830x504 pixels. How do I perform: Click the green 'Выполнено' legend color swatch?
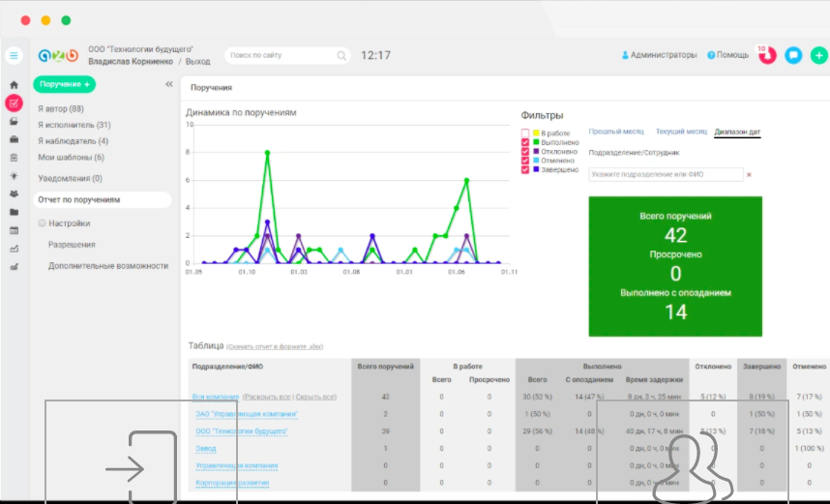point(536,142)
